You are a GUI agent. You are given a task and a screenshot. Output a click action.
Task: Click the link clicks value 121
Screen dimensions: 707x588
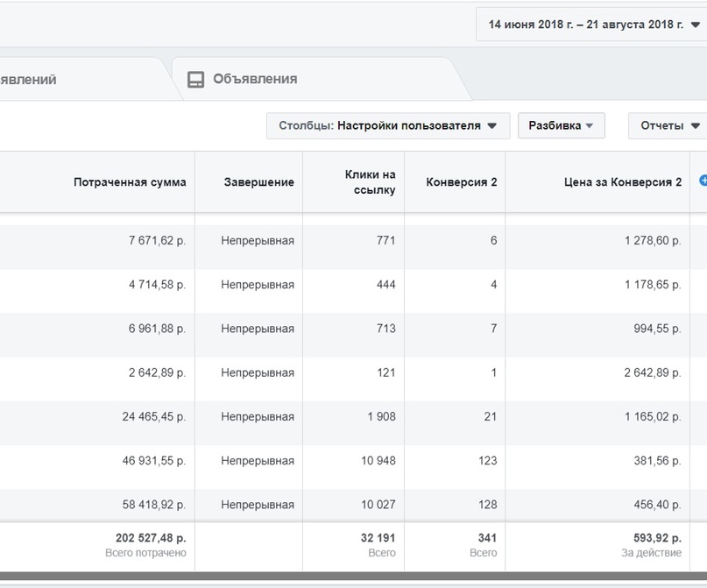point(386,372)
